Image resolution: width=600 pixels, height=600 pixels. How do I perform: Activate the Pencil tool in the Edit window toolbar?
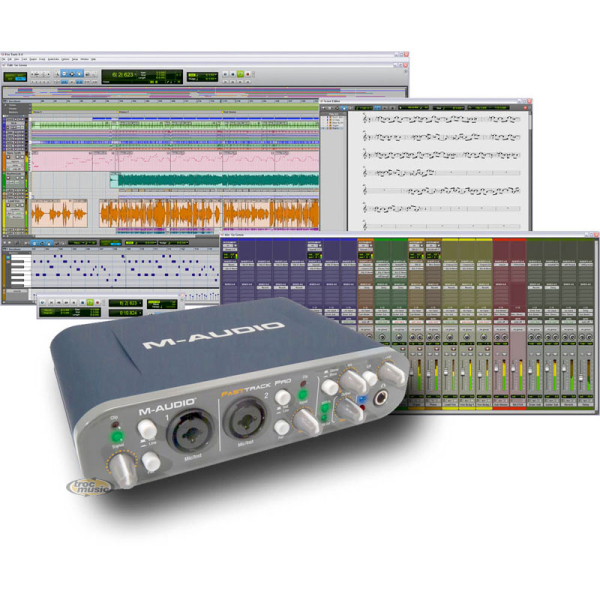[x=94, y=74]
